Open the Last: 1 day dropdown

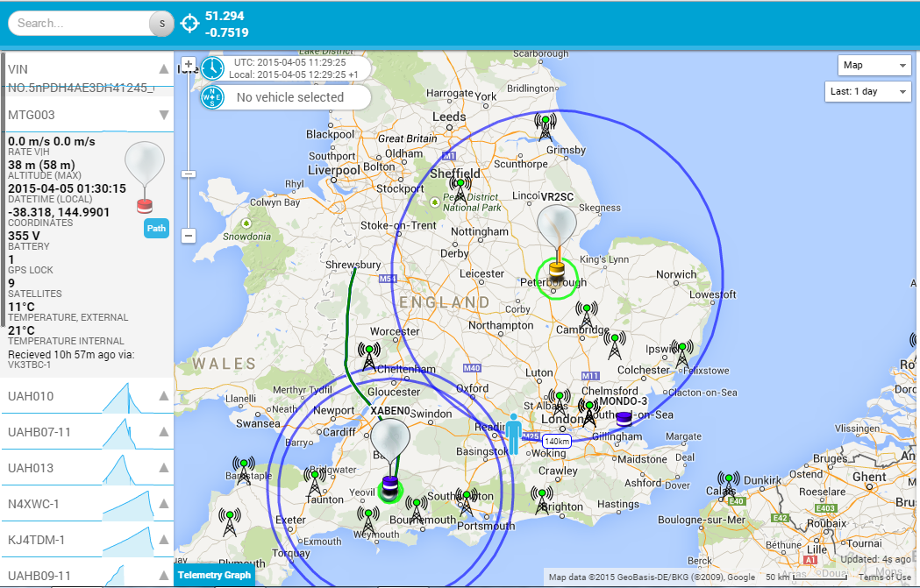(867, 91)
